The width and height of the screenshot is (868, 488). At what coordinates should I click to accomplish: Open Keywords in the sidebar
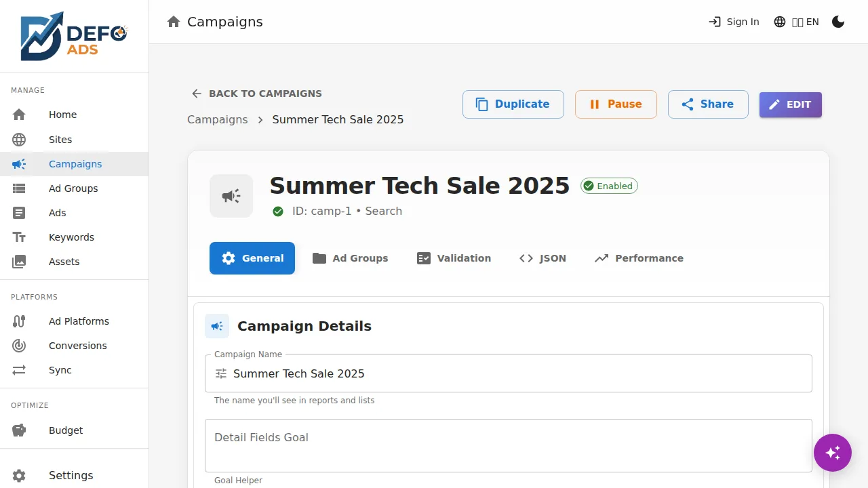click(x=74, y=237)
